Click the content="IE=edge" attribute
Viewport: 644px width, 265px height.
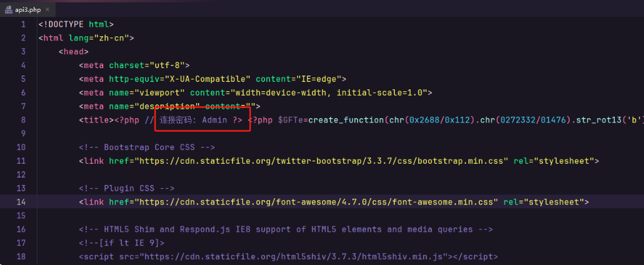click(x=299, y=79)
